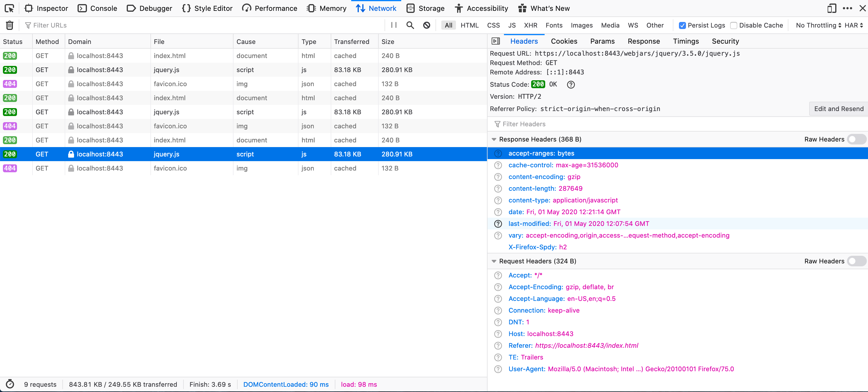The height and width of the screenshot is (392, 868).
Task: Toggle Raw Headers for request headers
Action: pyautogui.click(x=856, y=261)
